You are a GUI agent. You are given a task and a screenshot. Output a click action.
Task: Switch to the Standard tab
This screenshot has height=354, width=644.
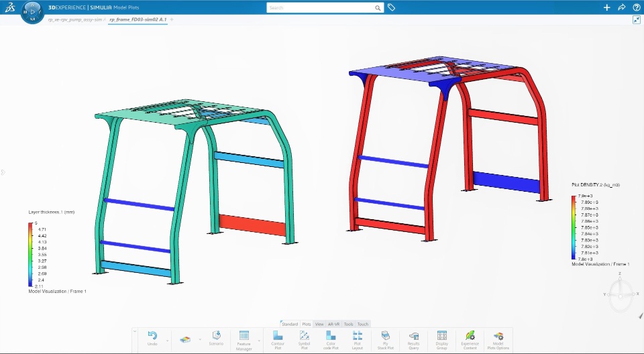[290, 324]
